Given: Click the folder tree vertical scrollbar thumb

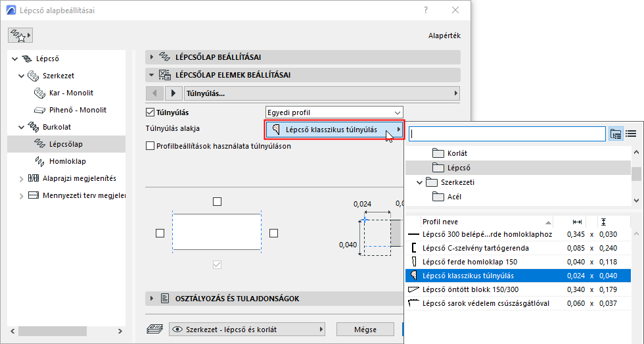Looking at the screenshot, I should [636, 174].
